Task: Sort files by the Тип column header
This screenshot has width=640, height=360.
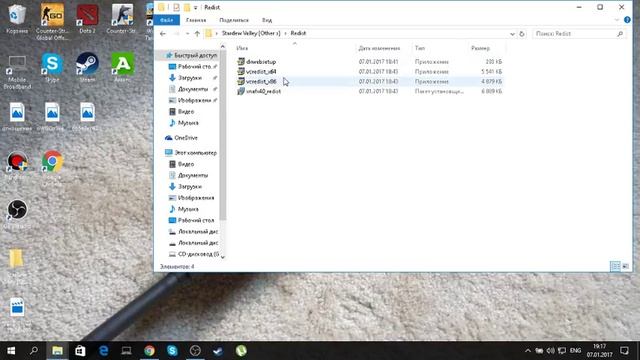Action: 420,48
